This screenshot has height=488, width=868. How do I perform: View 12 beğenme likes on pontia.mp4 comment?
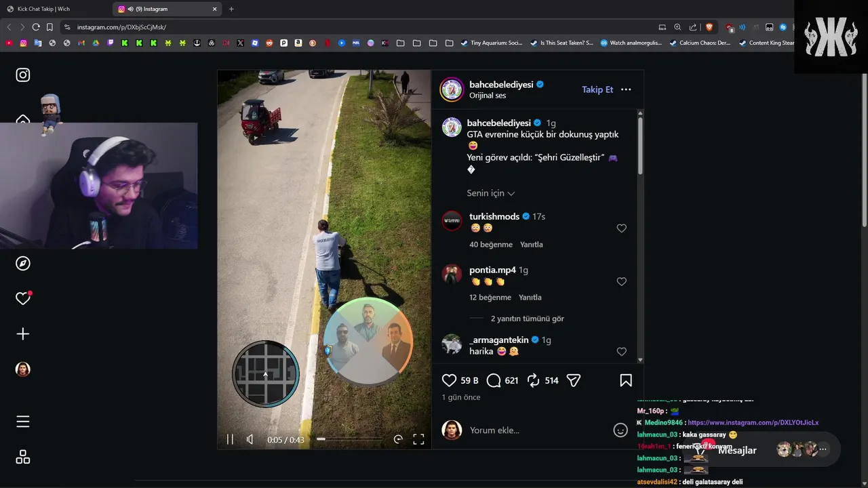pyautogui.click(x=490, y=298)
